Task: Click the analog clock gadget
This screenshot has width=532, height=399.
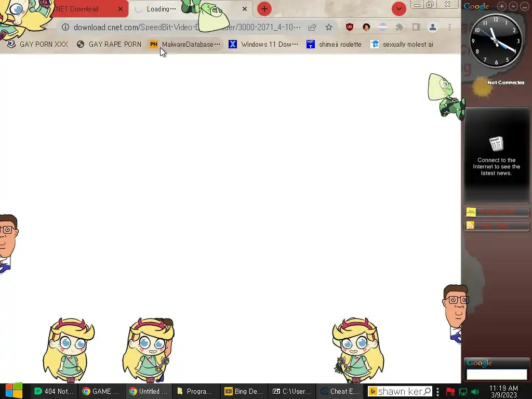Action: click(496, 41)
